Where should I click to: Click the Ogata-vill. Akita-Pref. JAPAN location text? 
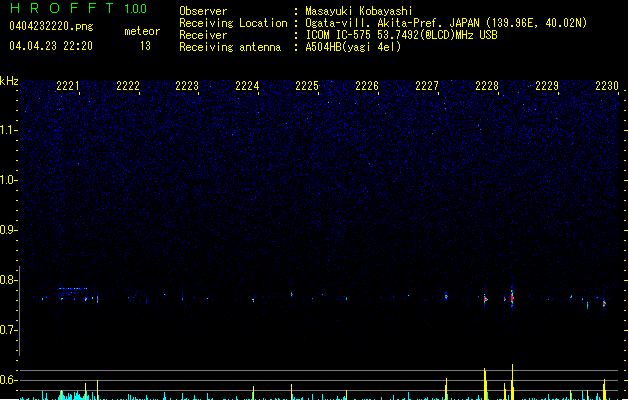point(446,23)
